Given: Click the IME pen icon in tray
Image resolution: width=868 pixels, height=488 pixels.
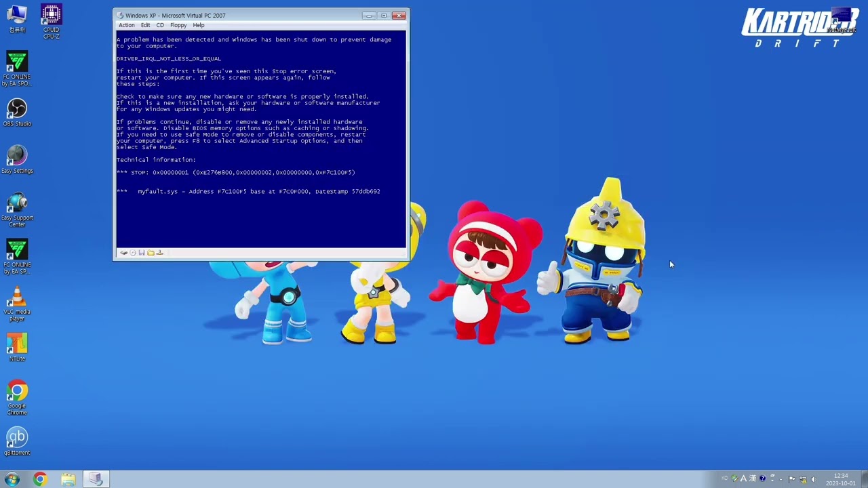Looking at the screenshot, I should tap(734, 479).
